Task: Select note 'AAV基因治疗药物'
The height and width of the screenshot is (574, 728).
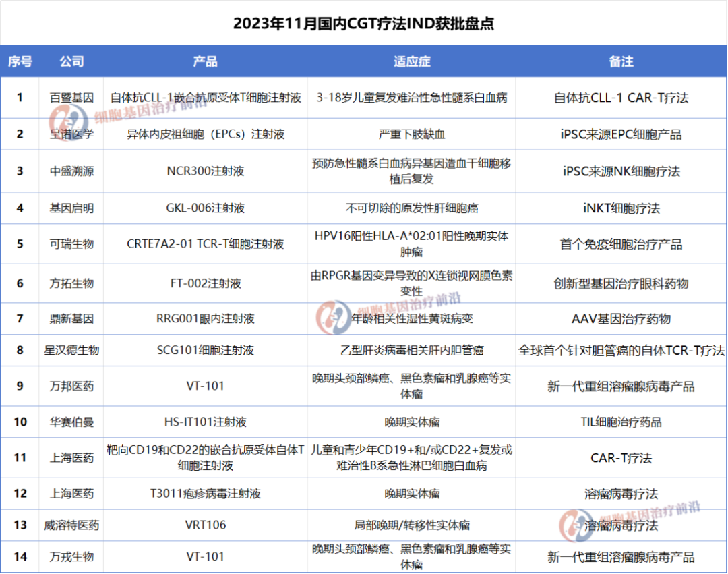Action: 621,318
